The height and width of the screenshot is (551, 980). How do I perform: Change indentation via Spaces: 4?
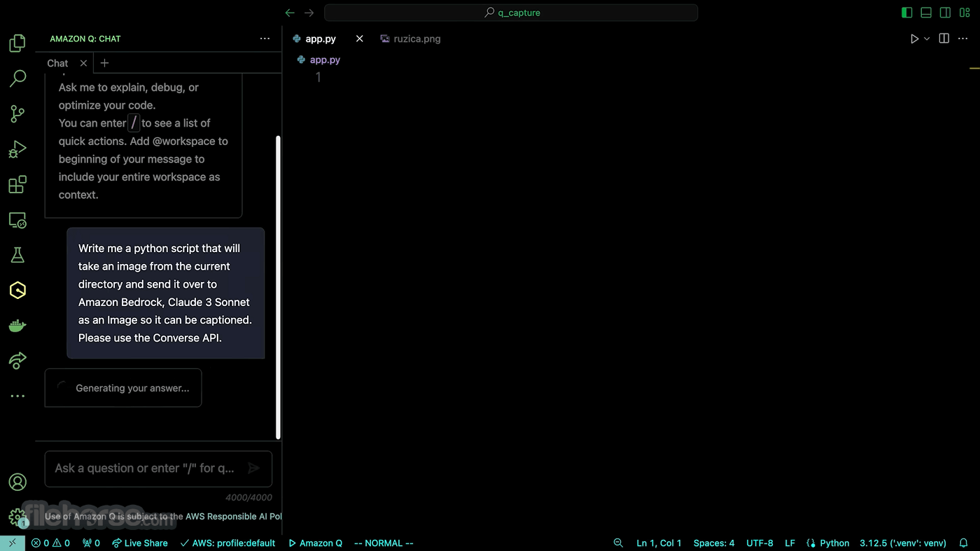click(x=714, y=543)
